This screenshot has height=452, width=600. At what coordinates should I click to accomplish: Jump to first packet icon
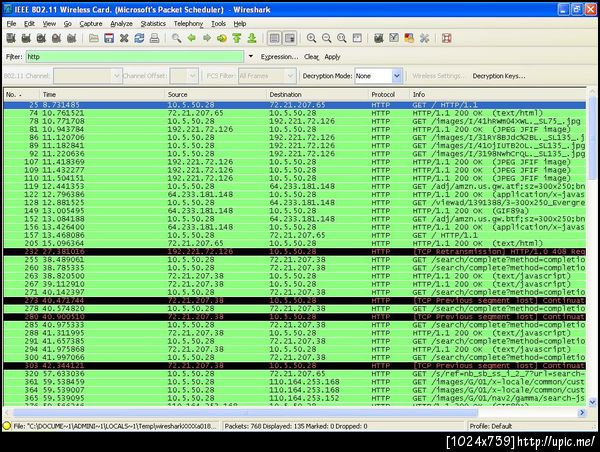(237, 38)
